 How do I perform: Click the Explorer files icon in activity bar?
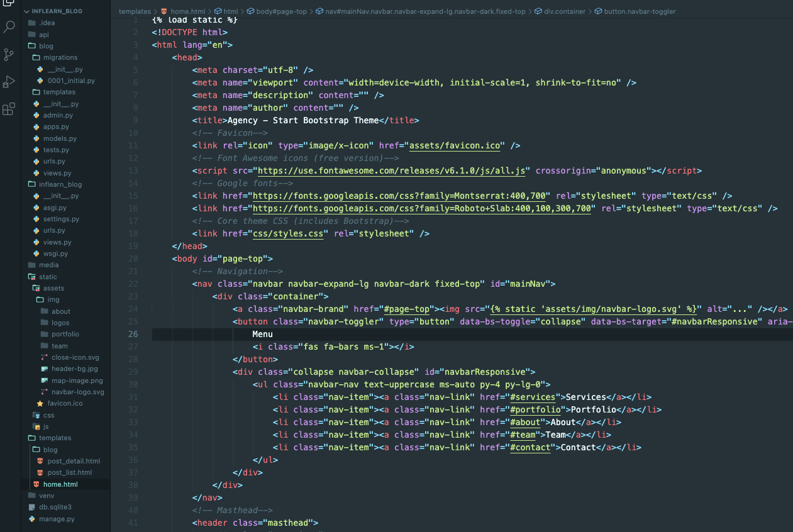(9, 3)
